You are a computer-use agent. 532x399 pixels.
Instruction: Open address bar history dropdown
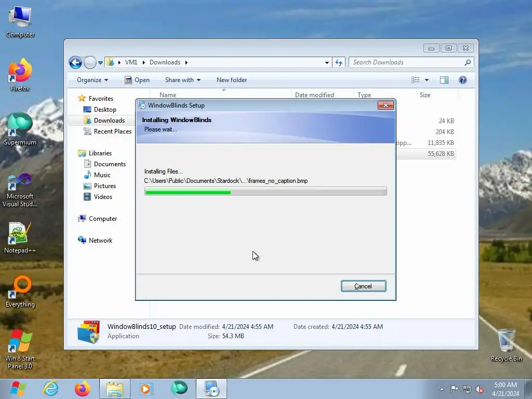pos(327,62)
